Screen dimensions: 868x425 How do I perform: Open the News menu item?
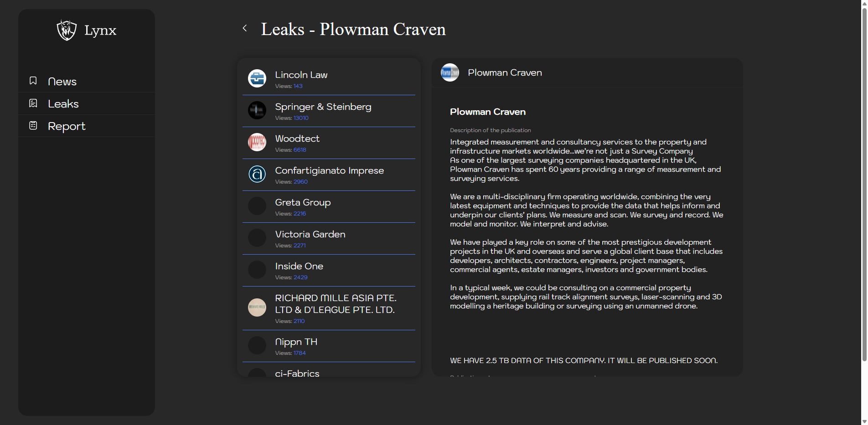click(x=62, y=82)
